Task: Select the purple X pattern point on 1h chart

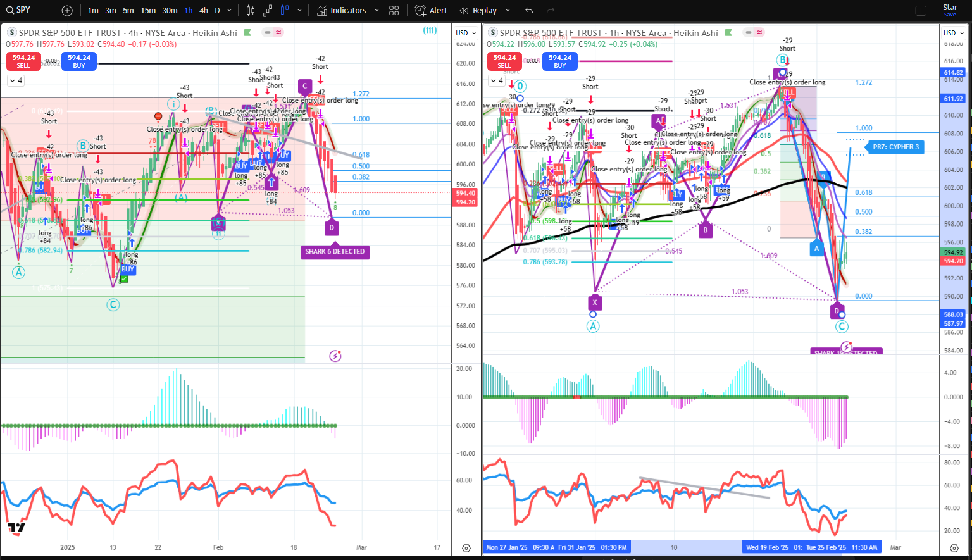Action: point(595,302)
